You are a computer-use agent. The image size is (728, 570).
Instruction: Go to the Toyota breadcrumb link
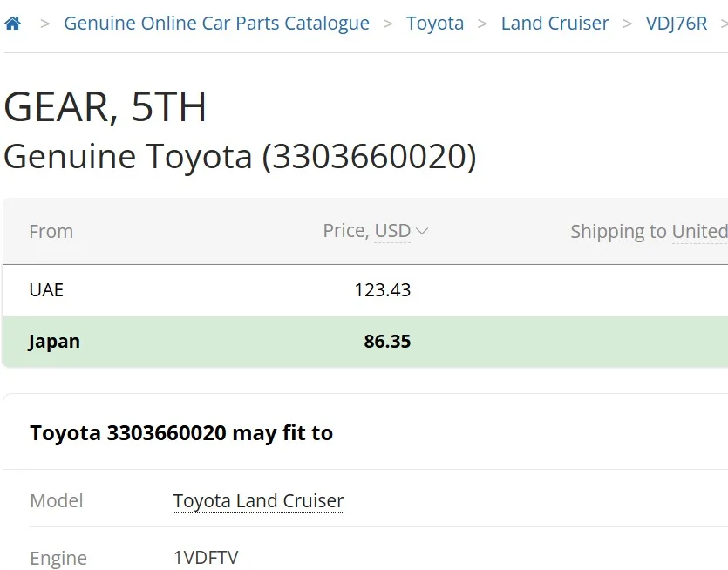coord(434,24)
